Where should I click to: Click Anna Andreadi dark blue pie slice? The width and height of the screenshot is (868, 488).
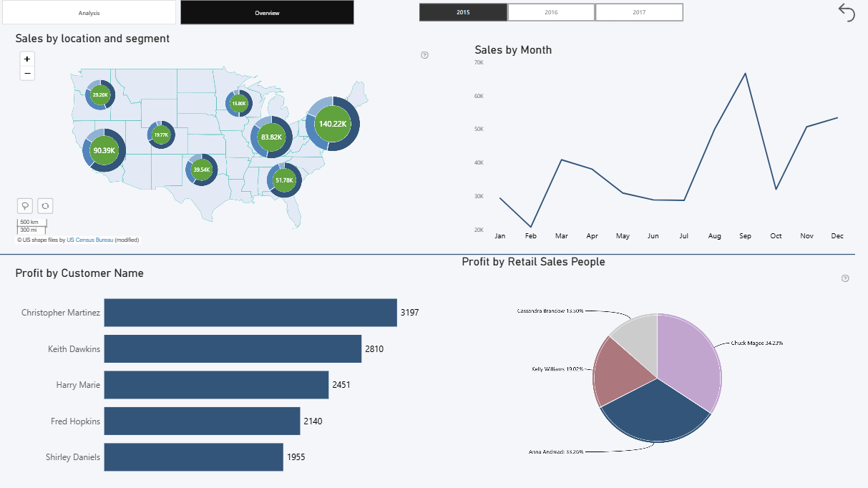tap(655, 415)
